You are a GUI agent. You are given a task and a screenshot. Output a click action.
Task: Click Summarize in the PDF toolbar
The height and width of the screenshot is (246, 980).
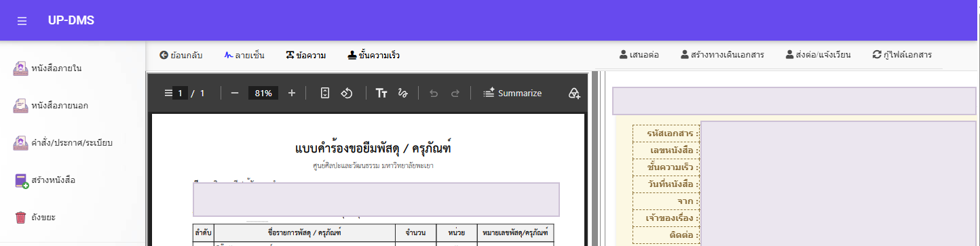pyautogui.click(x=512, y=93)
